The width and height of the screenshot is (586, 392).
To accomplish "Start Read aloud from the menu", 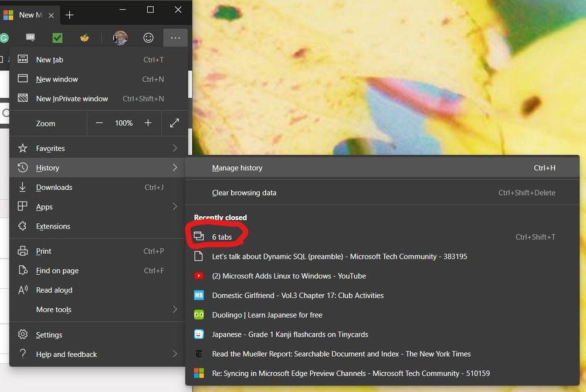I will click(x=99, y=290).
